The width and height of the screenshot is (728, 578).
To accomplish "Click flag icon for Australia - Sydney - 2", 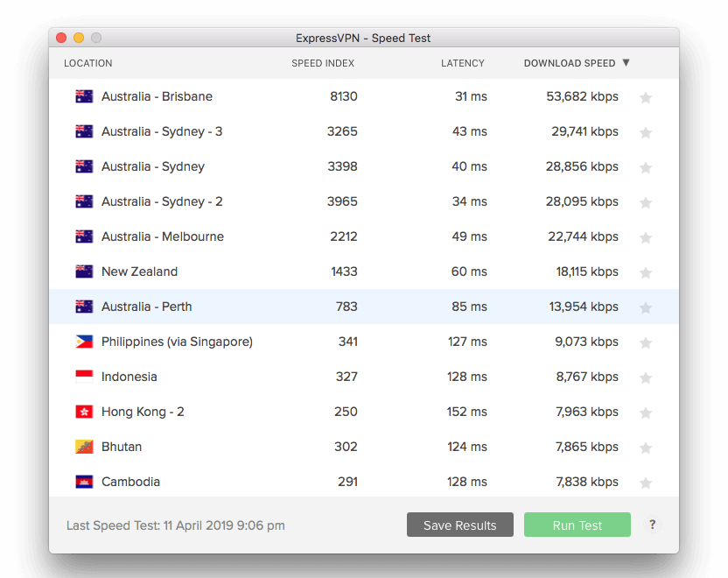I will pos(84,201).
